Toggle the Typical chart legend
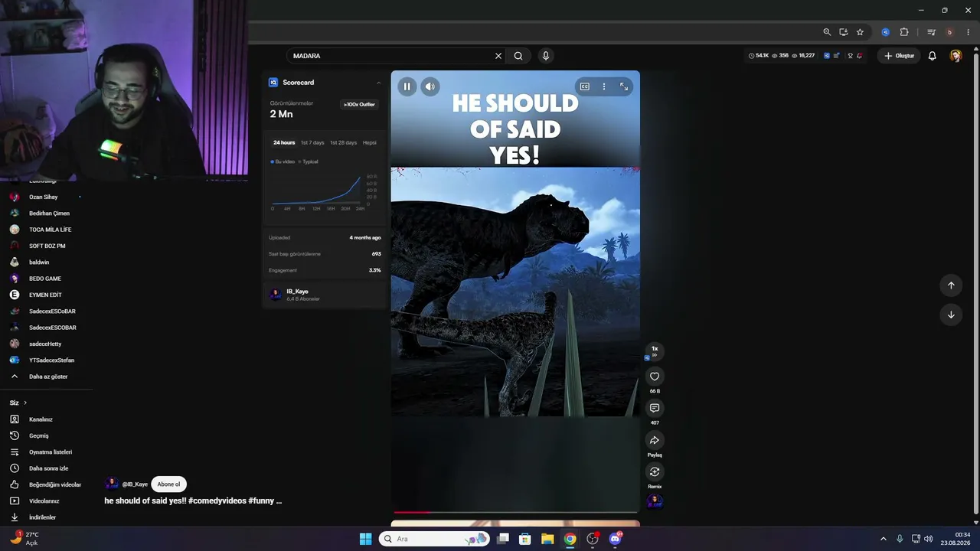 308,161
